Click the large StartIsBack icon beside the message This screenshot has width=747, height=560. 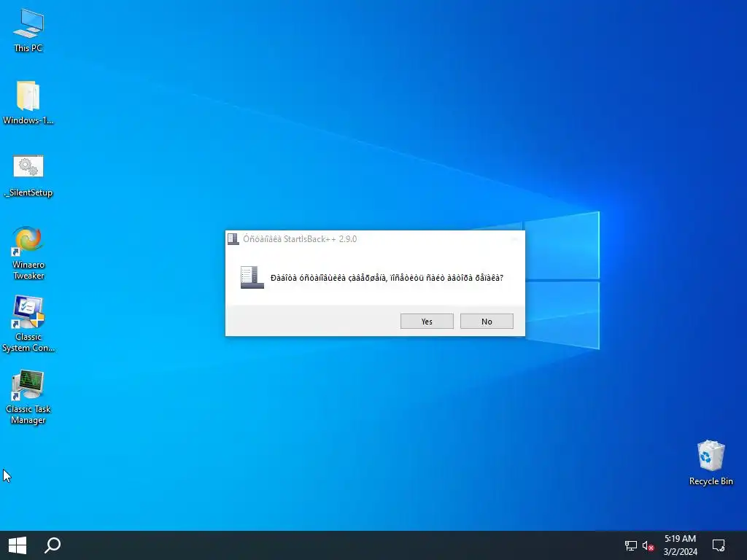(252, 277)
